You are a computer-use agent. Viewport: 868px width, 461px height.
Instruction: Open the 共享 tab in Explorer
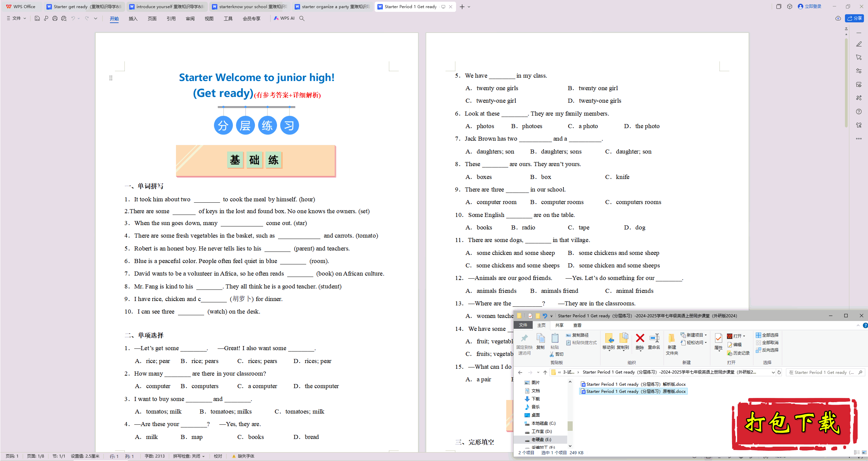click(559, 325)
